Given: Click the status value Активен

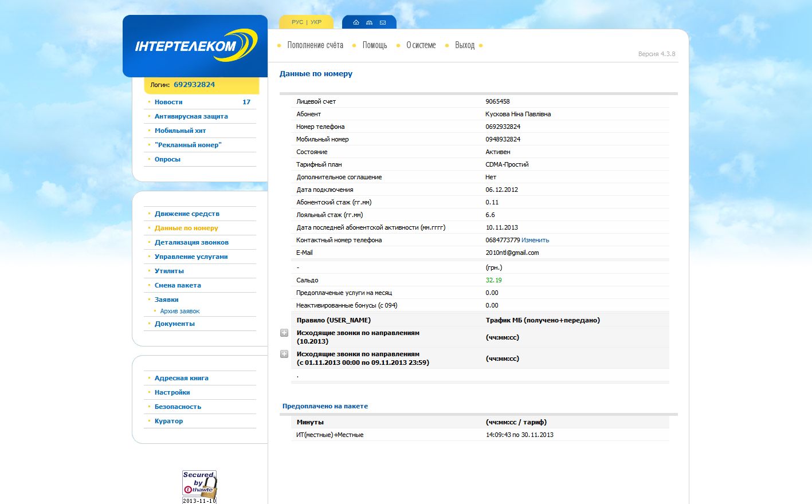Looking at the screenshot, I should click(498, 152).
